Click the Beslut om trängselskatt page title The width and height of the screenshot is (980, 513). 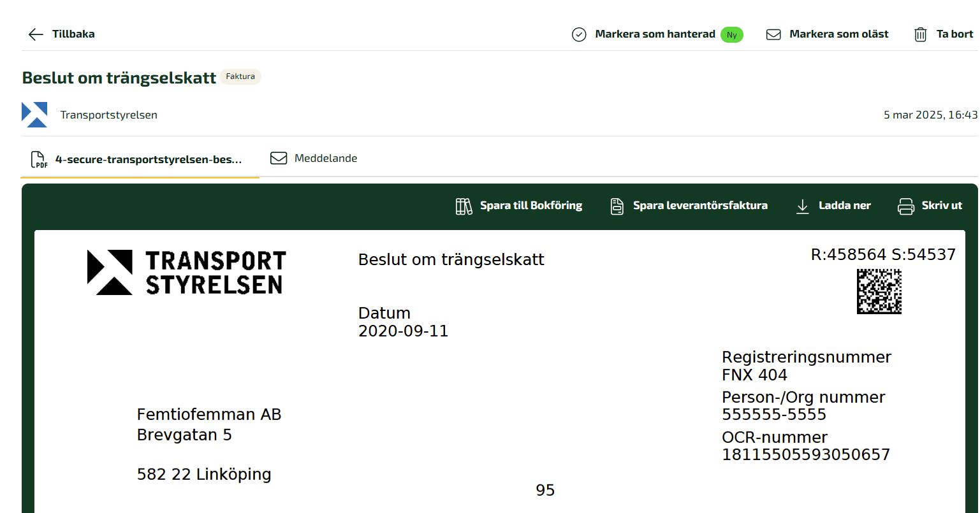119,78
